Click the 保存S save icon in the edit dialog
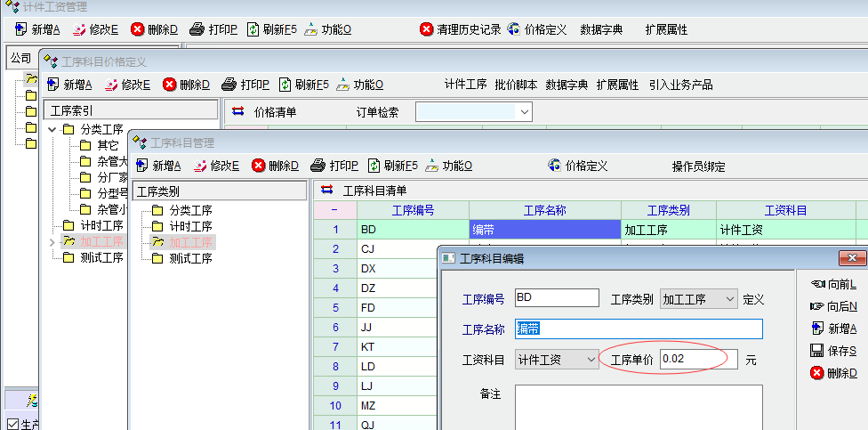 pyautogui.click(x=816, y=351)
